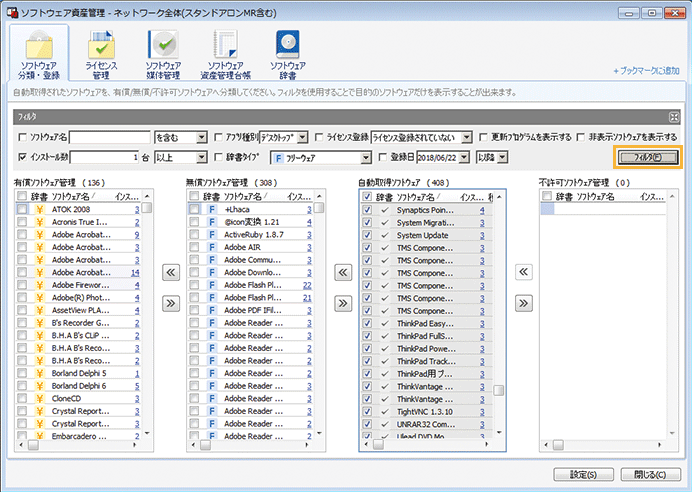692x492 pixels.
Task: Open ライセンス管理 icon
Action: (101, 53)
